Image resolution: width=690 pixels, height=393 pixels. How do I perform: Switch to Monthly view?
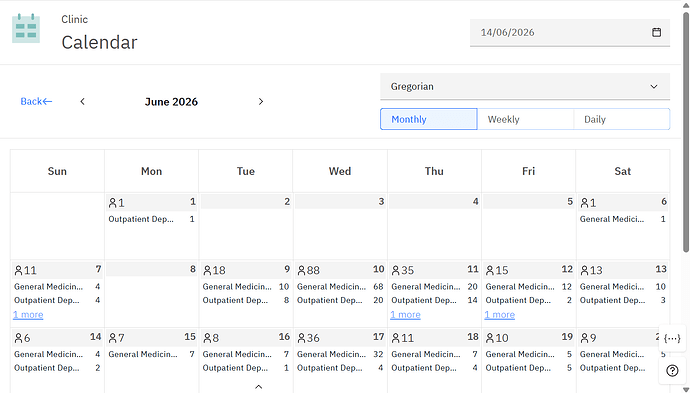click(x=429, y=119)
